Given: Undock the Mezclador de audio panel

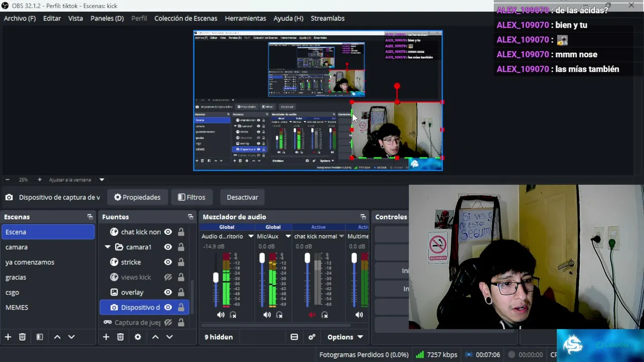Looking at the screenshot, I should tap(363, 217).
